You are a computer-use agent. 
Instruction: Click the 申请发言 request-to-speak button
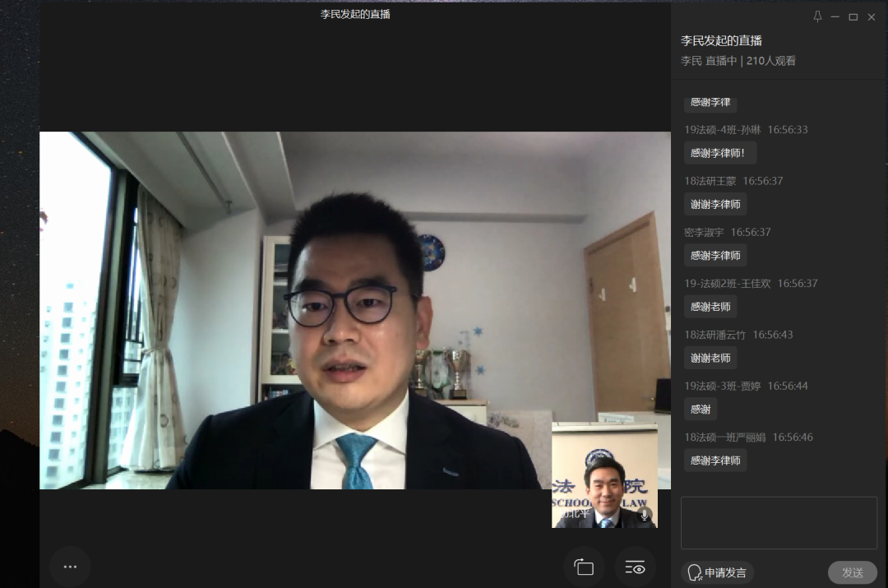point(717,572)
